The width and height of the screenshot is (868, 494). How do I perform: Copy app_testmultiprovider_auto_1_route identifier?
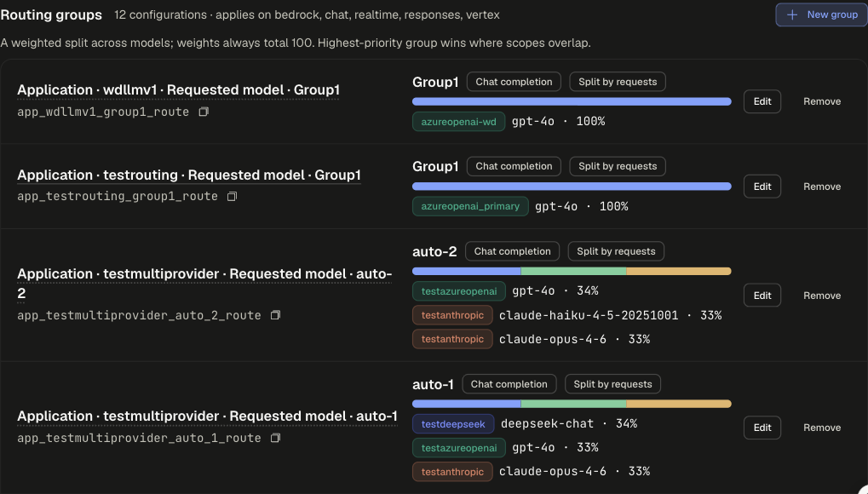(276, 438)
